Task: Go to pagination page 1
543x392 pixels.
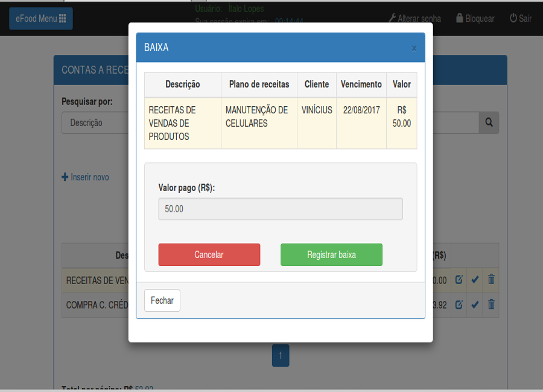Action: [281, 355]
